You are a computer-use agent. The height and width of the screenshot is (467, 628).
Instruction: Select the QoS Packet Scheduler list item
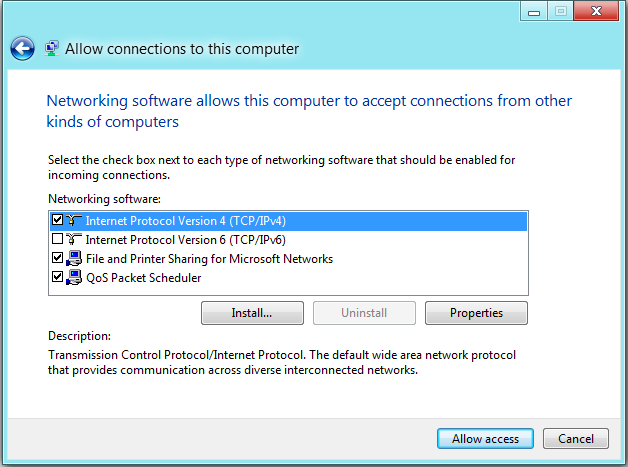(144, 278)
